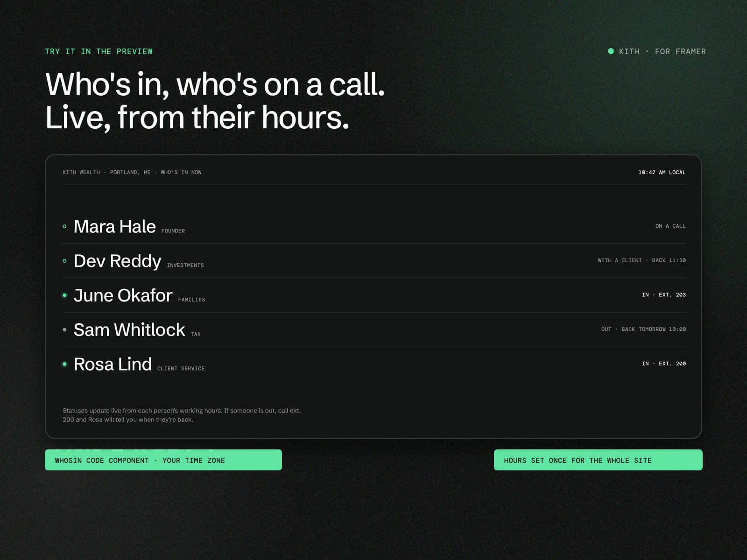Click the 'ON A CALL' status
747x560 pixels.
pos(670,226)
